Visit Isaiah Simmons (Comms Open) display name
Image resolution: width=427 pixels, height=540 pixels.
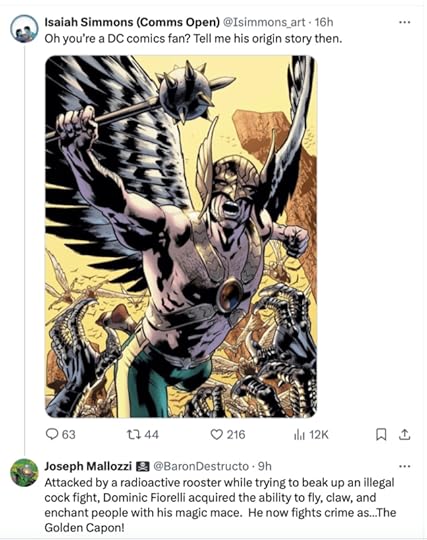pos(132,22)
